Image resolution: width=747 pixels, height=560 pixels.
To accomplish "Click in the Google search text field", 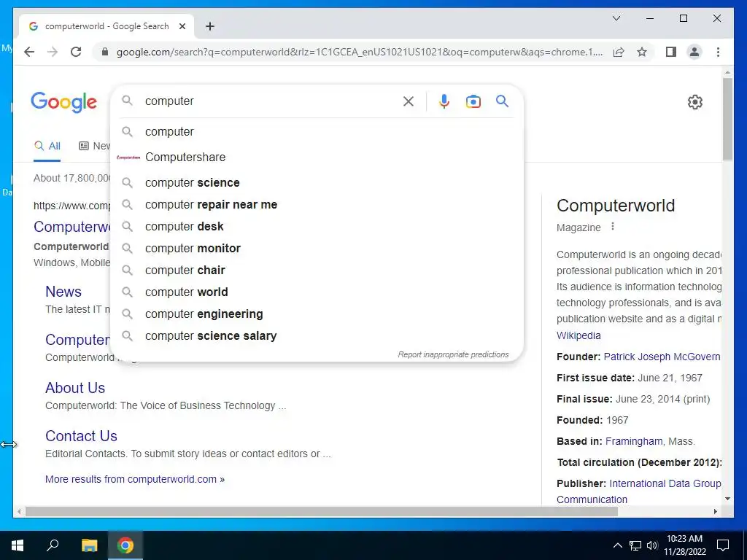I will [x=269, y=101].
